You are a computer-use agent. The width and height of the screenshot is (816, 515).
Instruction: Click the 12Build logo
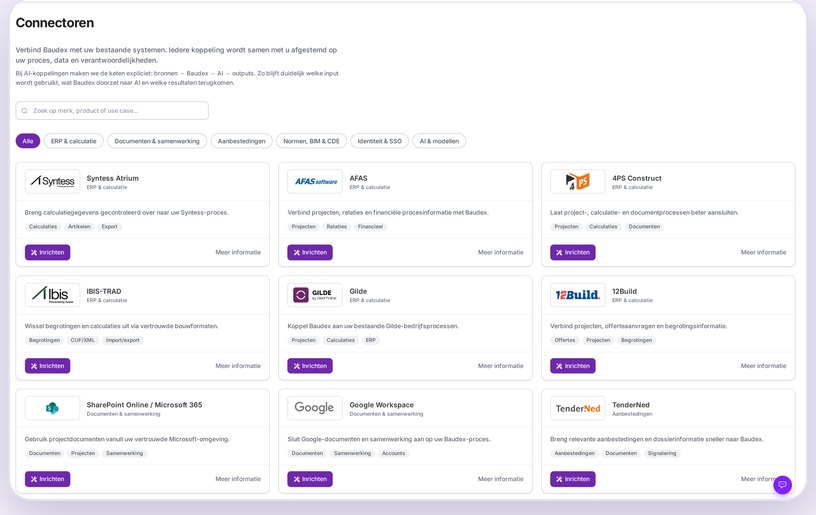click(x=578, y=295)
